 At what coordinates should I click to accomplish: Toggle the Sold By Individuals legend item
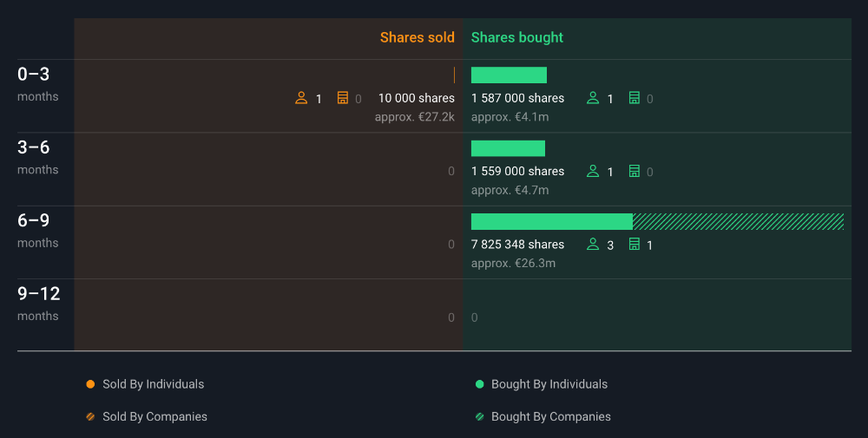(145, 384)
